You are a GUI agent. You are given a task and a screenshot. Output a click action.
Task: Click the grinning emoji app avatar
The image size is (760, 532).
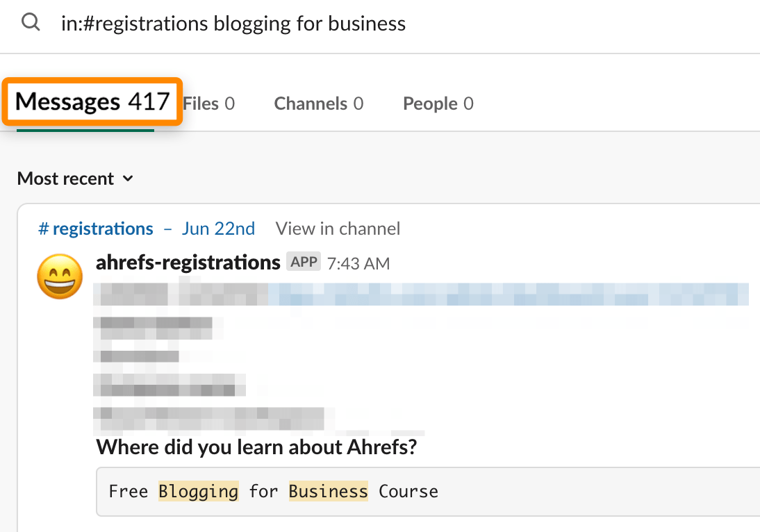click(59, 276)
